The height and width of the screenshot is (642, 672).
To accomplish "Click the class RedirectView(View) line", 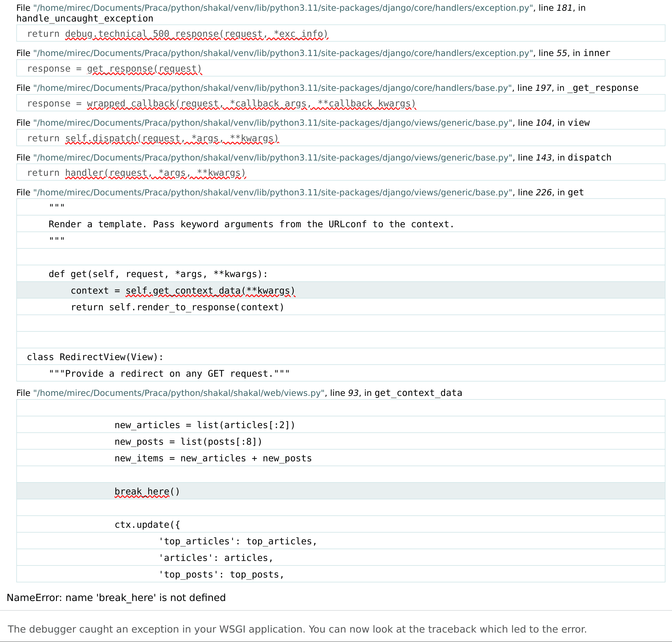I will [95, 357].
